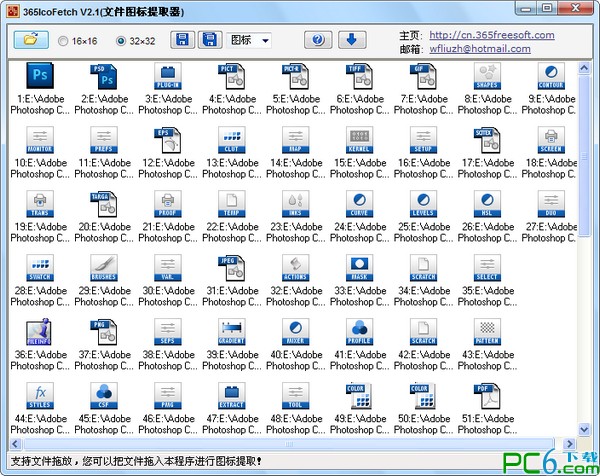Select the MONITOR icon number 10
The width and height of the screenshot is (600, 476).
[40, 140]
